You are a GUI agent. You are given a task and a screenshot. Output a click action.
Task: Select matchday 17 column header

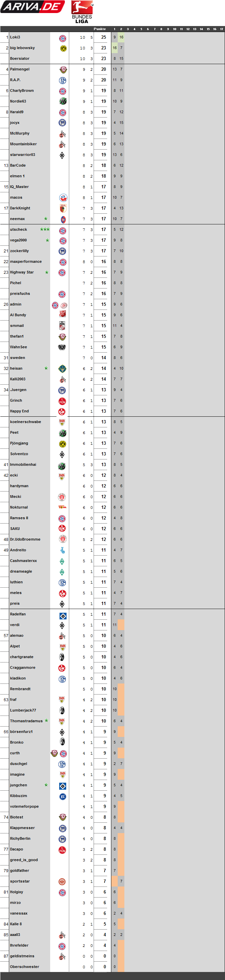(x=222, y=29)
